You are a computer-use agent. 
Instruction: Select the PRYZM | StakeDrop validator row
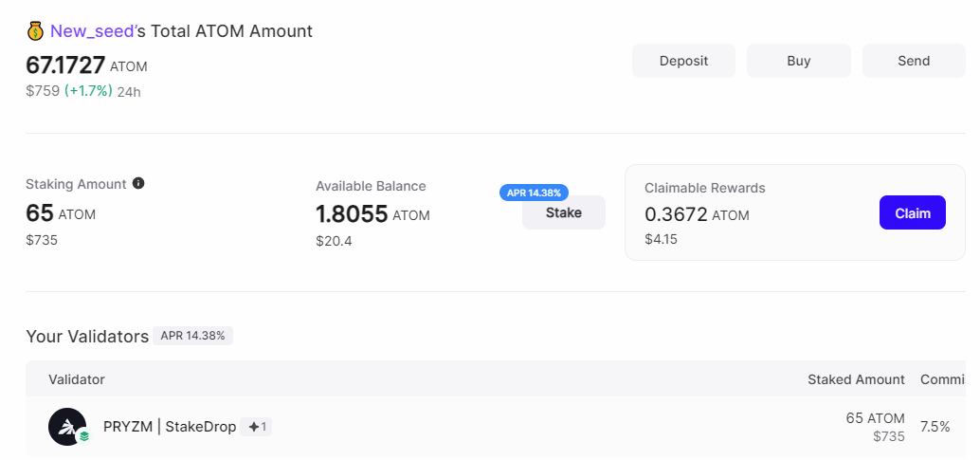pos(496,427)
